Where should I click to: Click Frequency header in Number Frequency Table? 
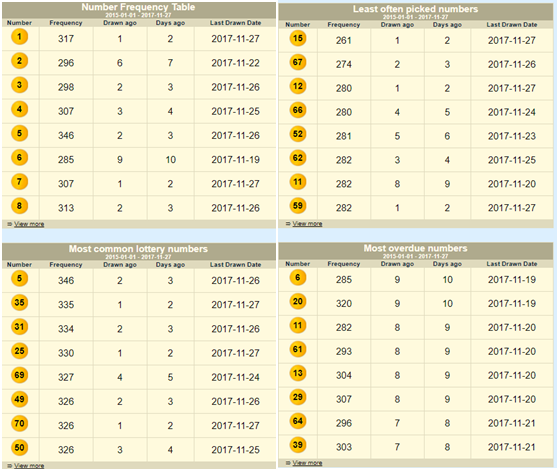point(66,23)
